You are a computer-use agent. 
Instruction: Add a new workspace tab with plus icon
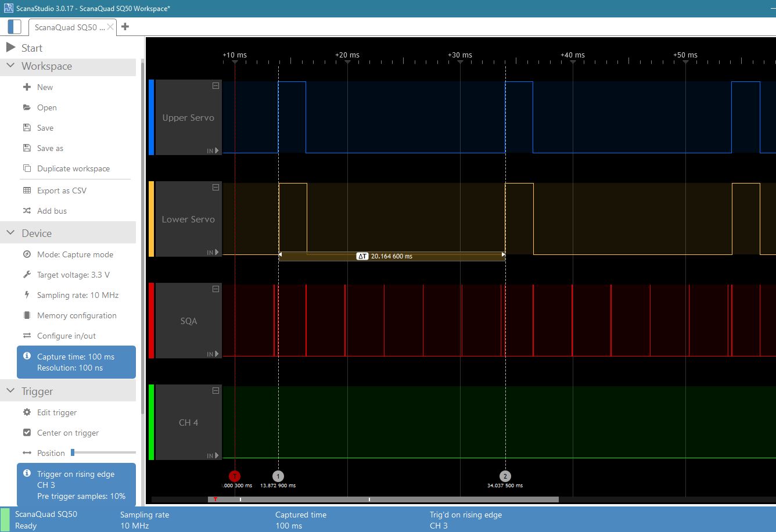click(125, 27)
